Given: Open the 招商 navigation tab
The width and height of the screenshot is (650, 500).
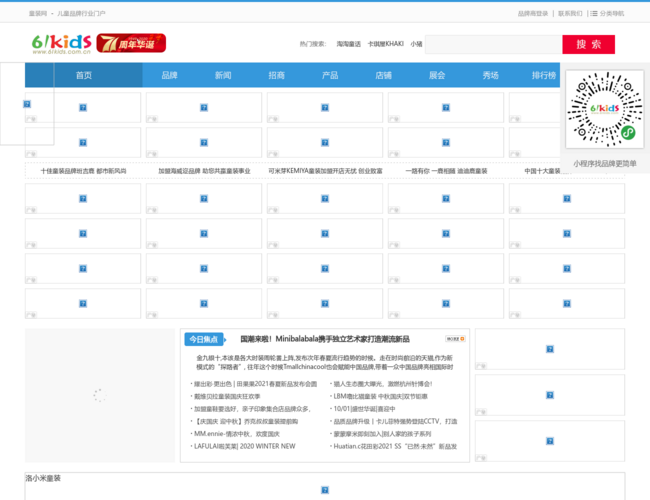Looking at the screenshot, I should click(276, 75).
